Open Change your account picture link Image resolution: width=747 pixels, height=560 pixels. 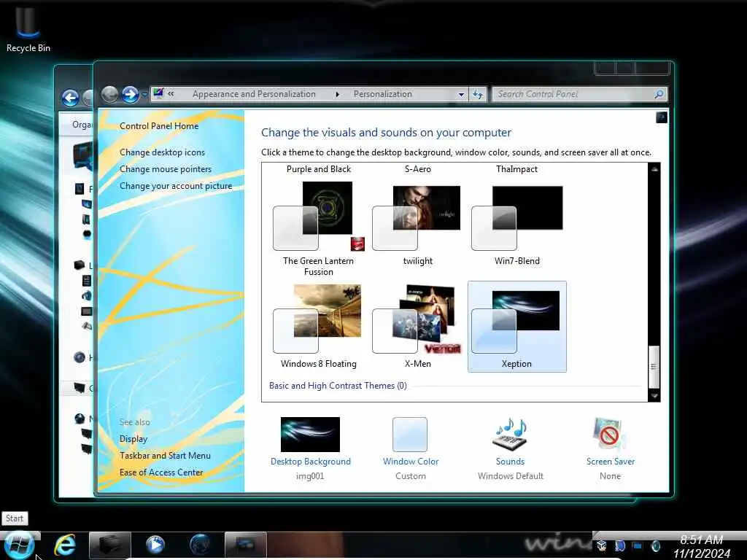click(176, 186)
